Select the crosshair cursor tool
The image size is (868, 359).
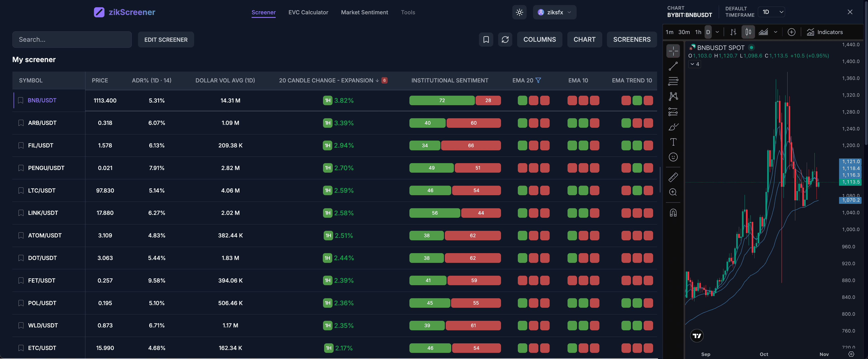click(673, 51)
